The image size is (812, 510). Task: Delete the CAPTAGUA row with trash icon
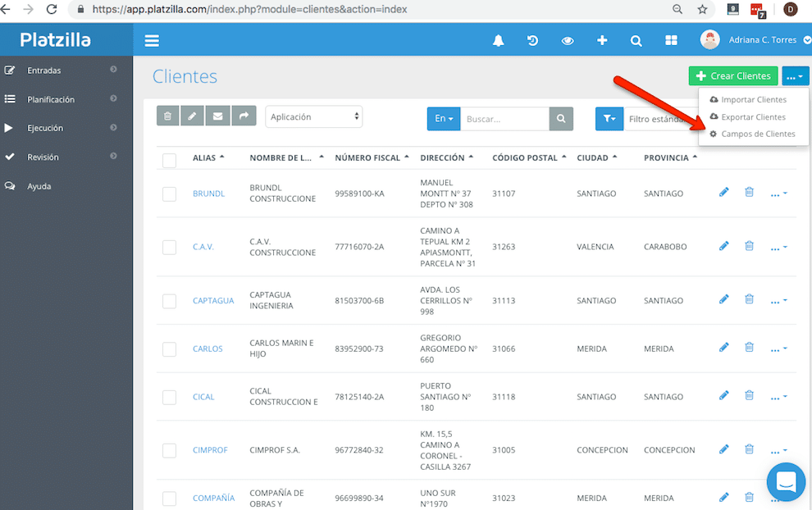click(x=749, y=298)
